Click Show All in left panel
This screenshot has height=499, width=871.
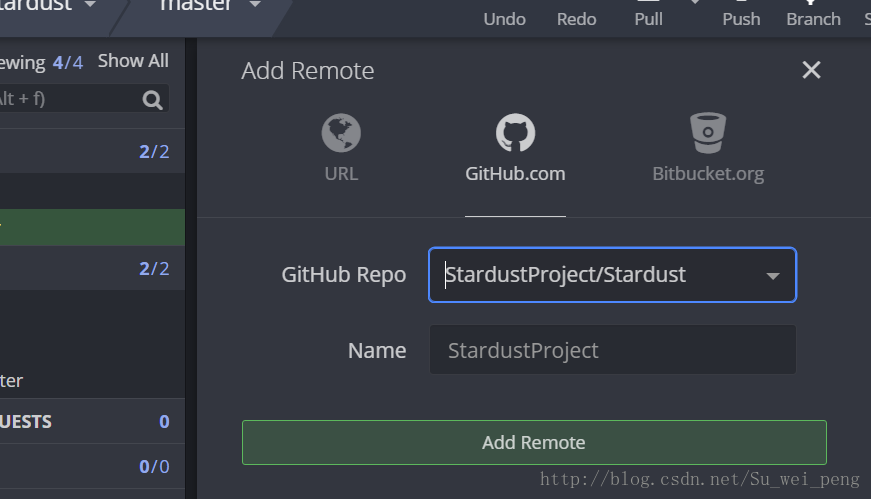[133, 61]
